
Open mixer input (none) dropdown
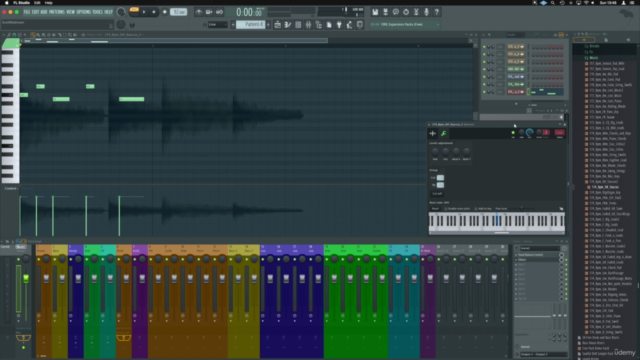tap(539, 248)
